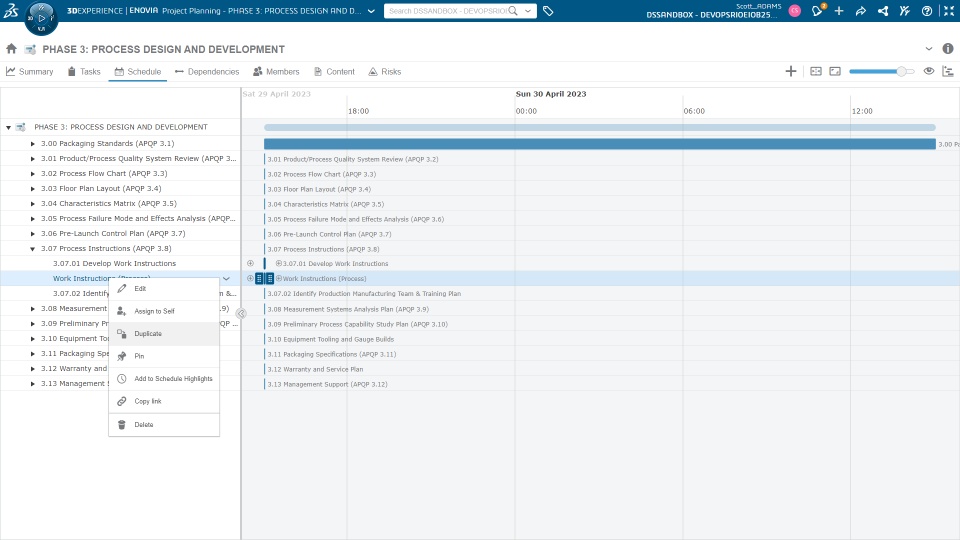This screenshot has width=960, height=540.
Task: Open the search scope dropdown arrow
Action: (x=526, y=11)
